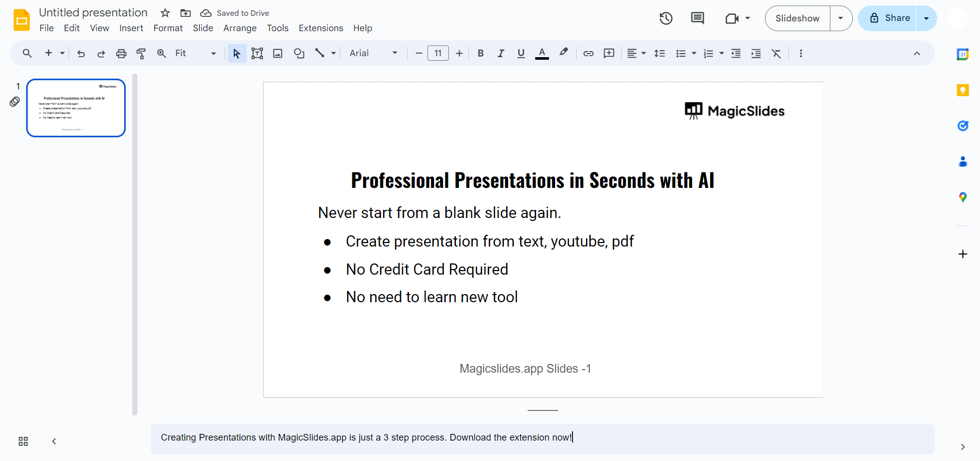Hide the menus with collapse arrow

[x=917, y=53]
